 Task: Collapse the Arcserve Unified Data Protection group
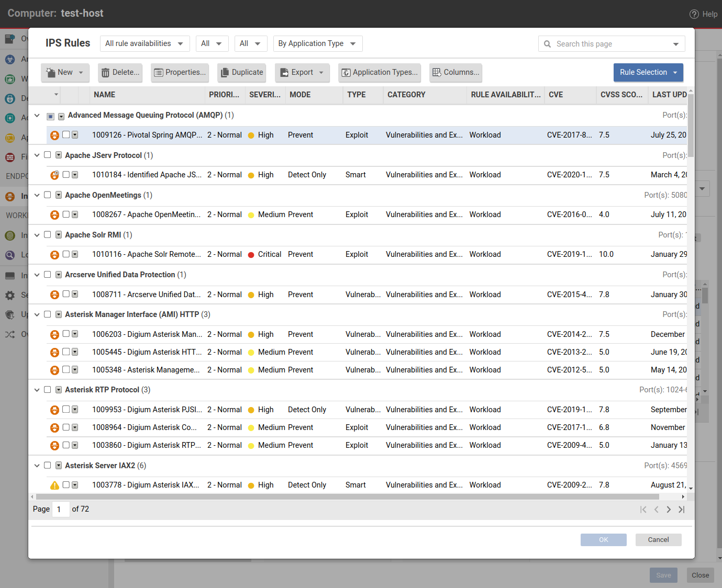point(37,275)
